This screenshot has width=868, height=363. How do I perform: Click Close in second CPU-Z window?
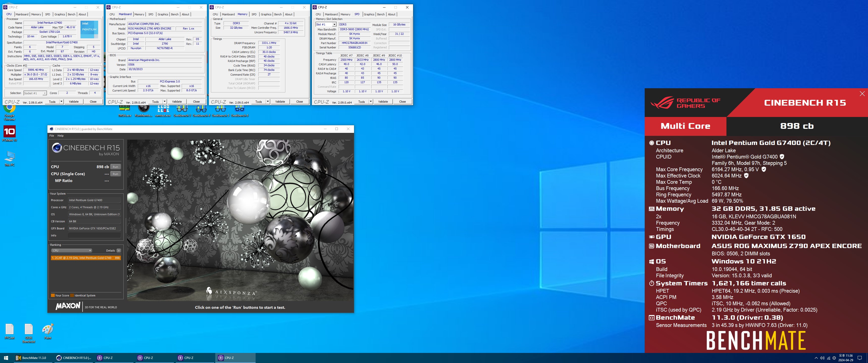tap(196, 101)
